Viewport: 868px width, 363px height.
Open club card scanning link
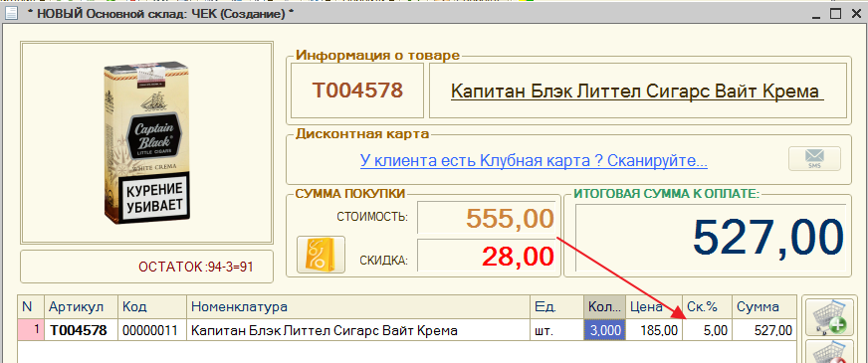click(534, 161)
